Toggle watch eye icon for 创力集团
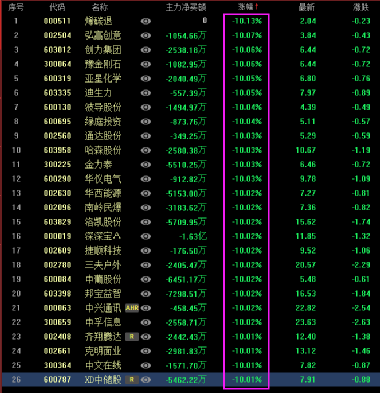The width and height of the screenshot is (380, 393). click(146, 50)
